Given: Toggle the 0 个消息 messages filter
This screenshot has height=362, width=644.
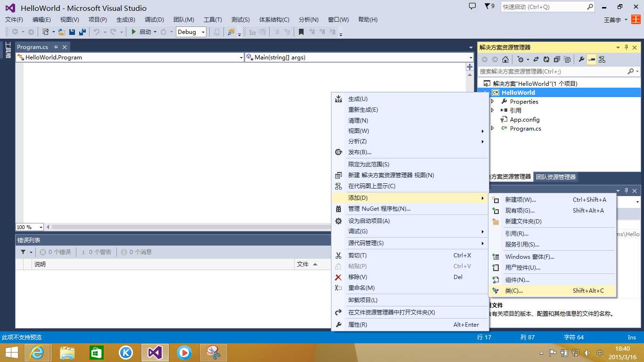Looking at the screenshot, I should (136, 252).
